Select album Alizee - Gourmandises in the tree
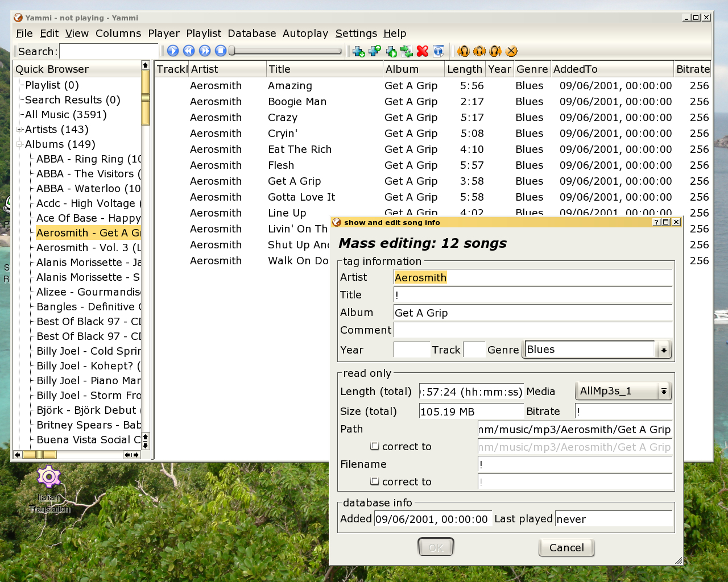The height and width of the screenshot is (582, 728). [88, 292]
